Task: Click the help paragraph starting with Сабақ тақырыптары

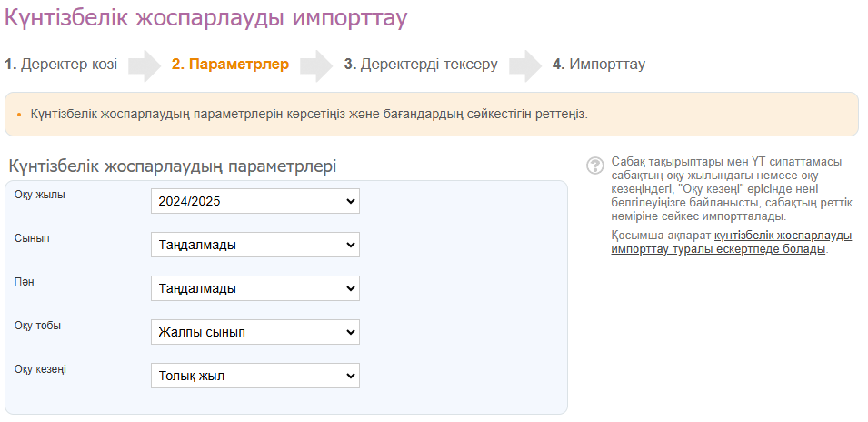Action: 732,189
